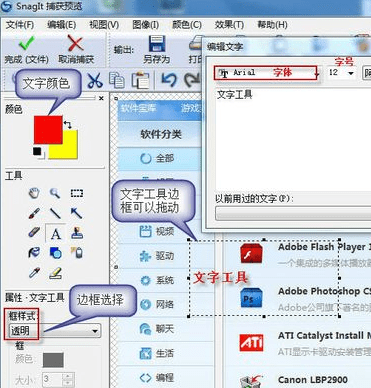Image resolution: width=371 pixels, height=388 pixels.
Task: Select the 全部 software category
Action: (160, 158)
